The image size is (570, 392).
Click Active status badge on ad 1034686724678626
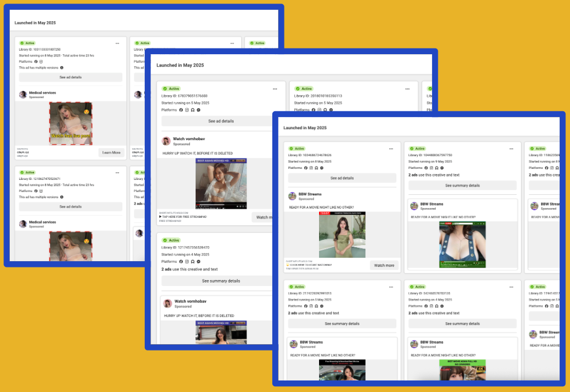coord(297,149)
